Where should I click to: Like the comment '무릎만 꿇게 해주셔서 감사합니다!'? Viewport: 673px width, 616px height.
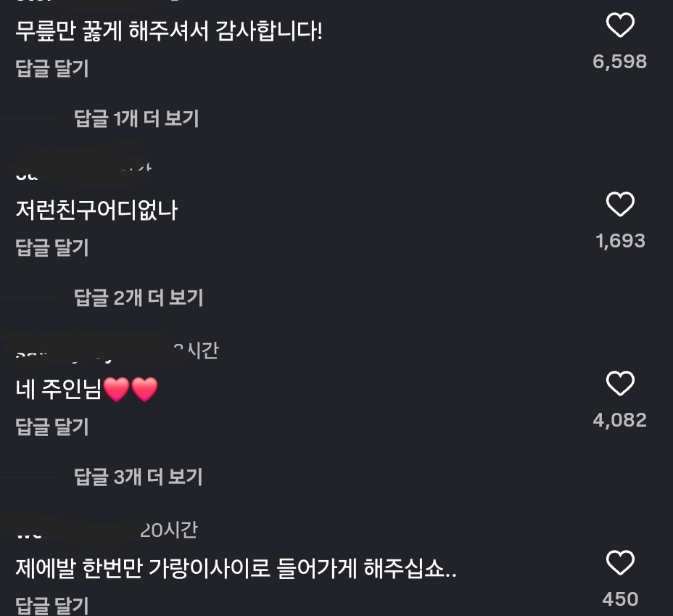(x=619, y=26)
